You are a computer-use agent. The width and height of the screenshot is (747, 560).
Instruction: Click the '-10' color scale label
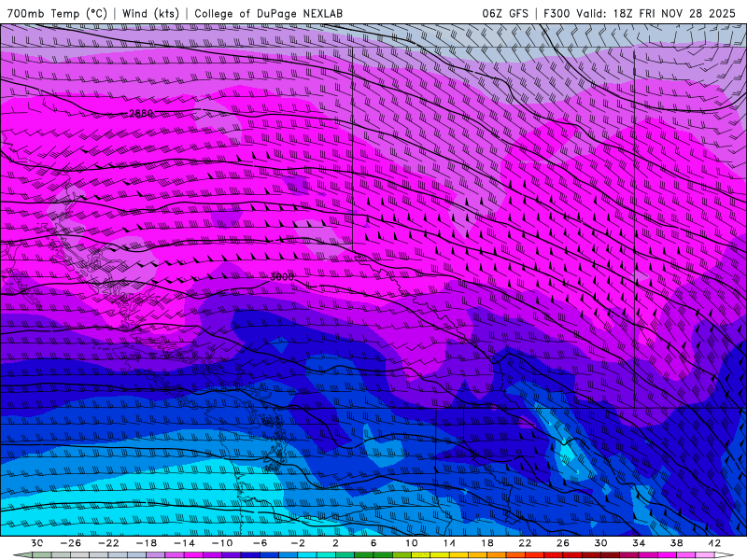(222, 543)
